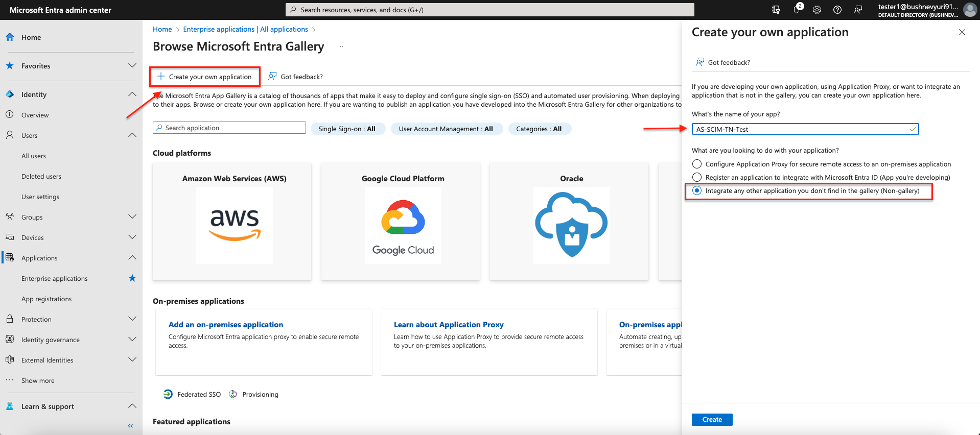Select Non-gallery integration radio option
This screenshot has height=435, width=980.
pos(697,190)
